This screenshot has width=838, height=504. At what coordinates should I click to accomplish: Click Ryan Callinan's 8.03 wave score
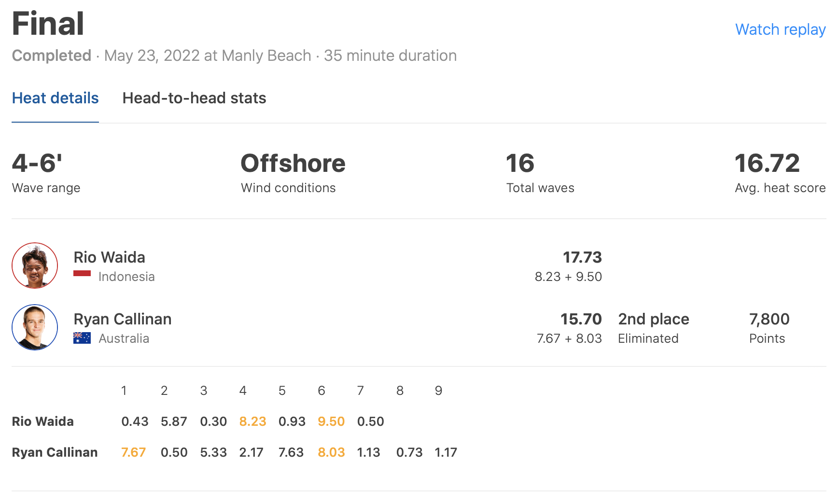pos(331,452)
